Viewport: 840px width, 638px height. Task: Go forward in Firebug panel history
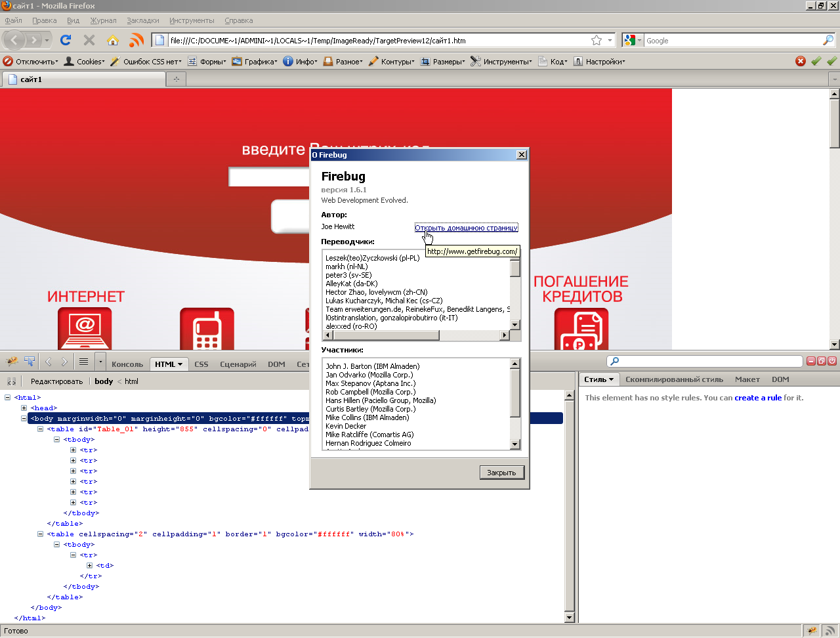click(64, 361)
